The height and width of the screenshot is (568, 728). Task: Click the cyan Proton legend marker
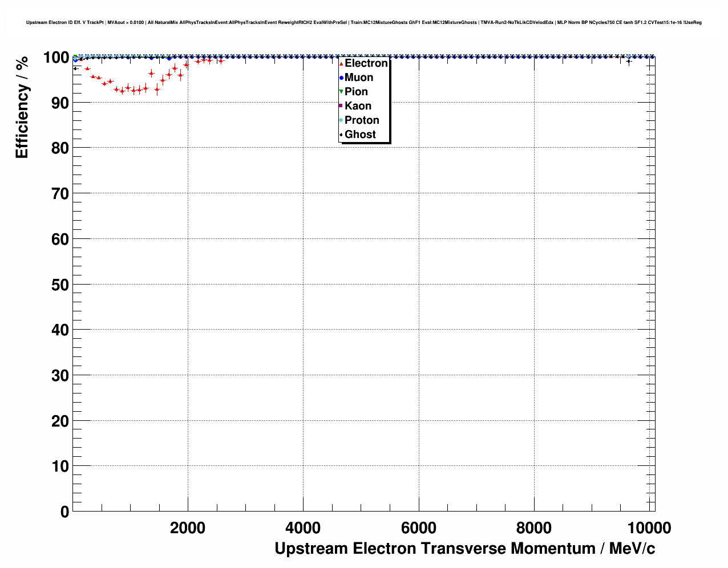pyautogui.click(x=341, y=120)
